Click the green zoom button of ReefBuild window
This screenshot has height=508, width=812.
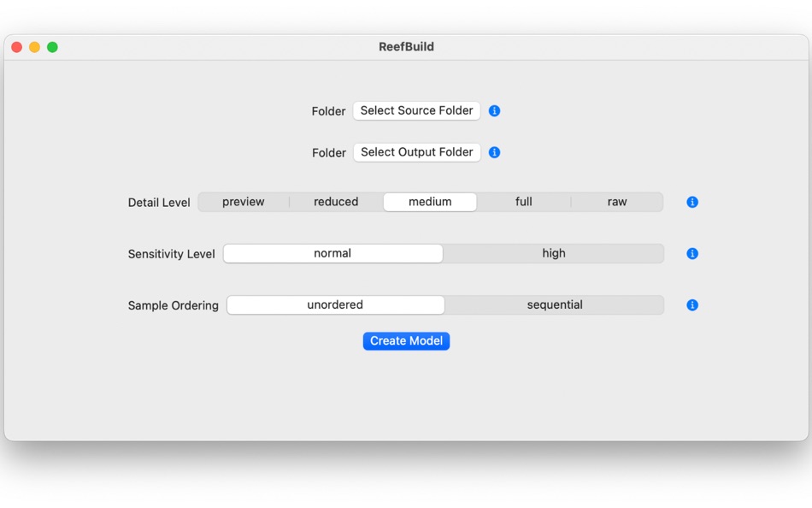pos(52,47)
